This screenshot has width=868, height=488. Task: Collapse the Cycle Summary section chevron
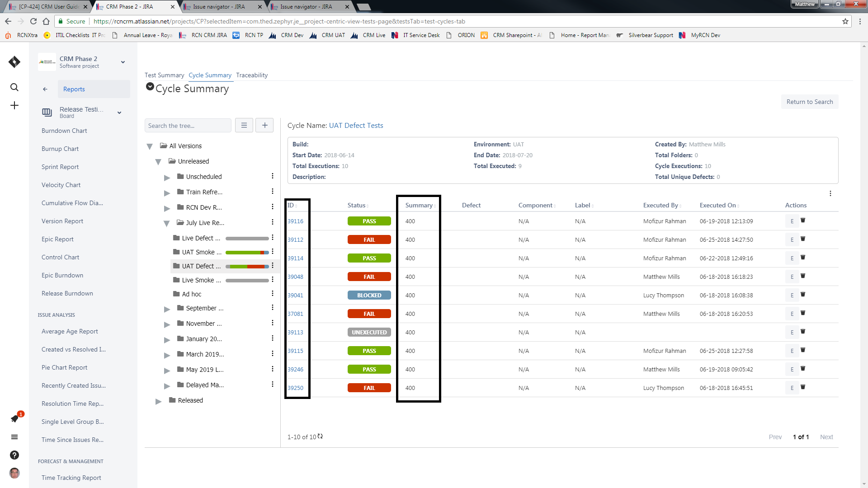[150, 86]
